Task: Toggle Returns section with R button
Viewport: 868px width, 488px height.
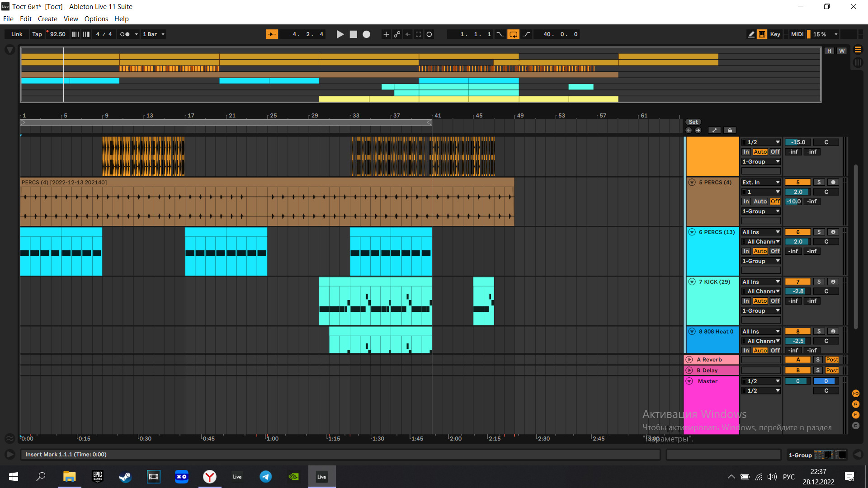Action: 856,404
